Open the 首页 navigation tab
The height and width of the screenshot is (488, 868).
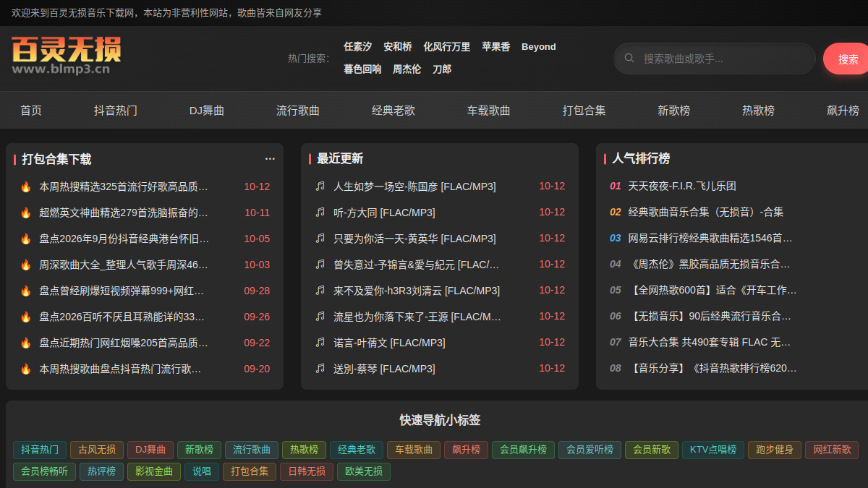tap(31, 111)
